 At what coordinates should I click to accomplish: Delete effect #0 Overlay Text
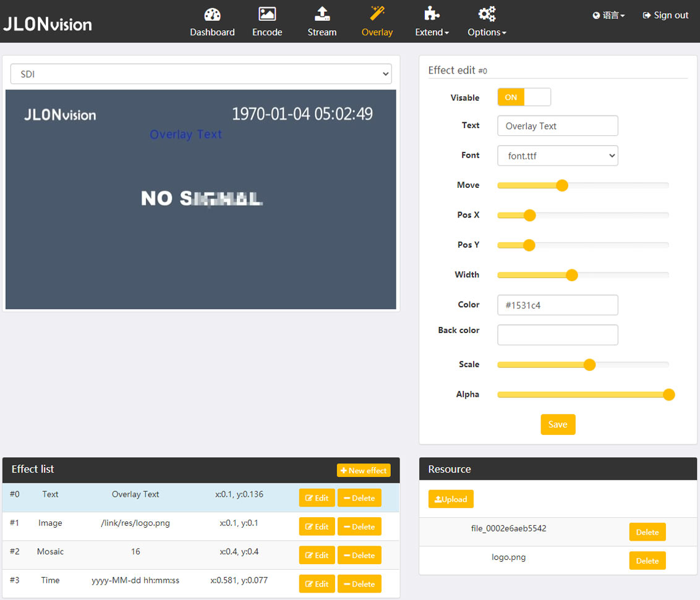point(359,498)
